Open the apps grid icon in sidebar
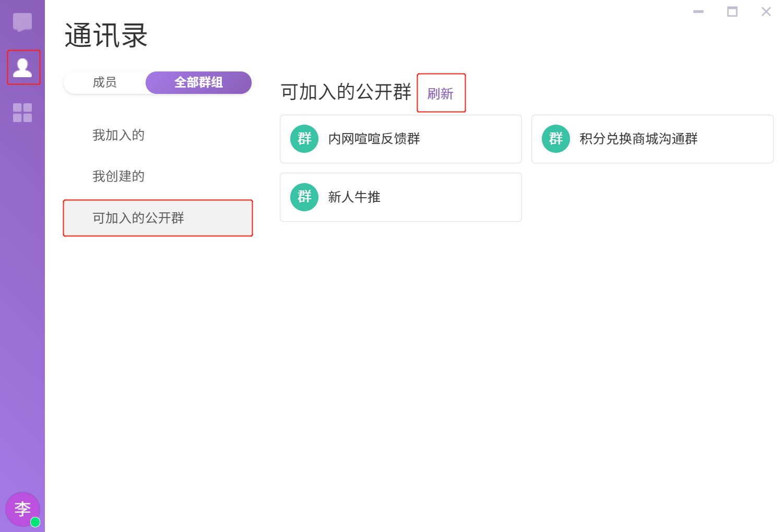 click(x=22, y=112)
